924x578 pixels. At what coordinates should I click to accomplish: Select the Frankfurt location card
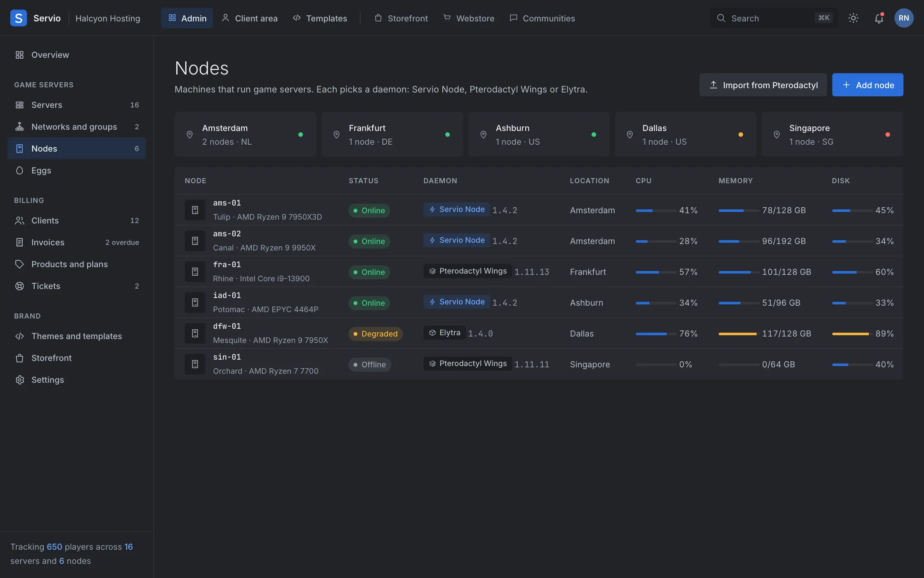pos(392,134)
